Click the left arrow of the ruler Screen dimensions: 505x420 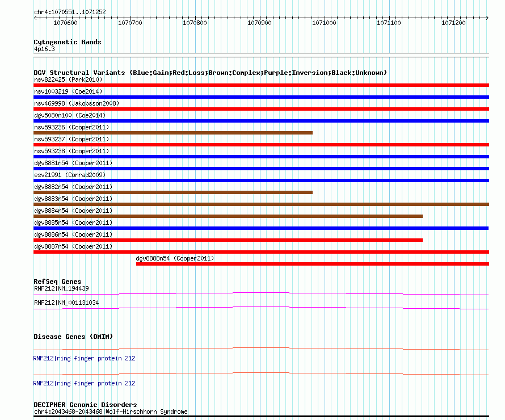click(x=35, y=18)
